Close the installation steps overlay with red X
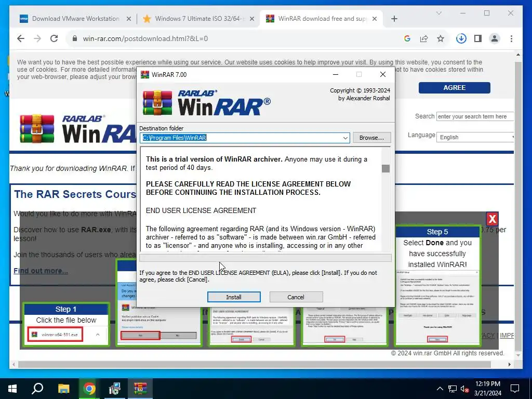This screenshot has width=532, height=399. [492, 219]
